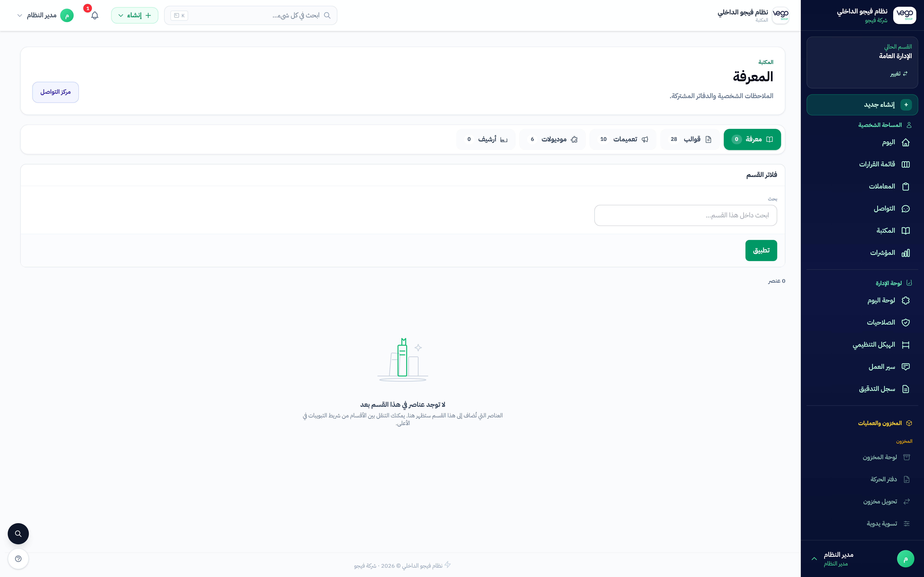Expand مدير النظام user menu in header

(45, 15)
